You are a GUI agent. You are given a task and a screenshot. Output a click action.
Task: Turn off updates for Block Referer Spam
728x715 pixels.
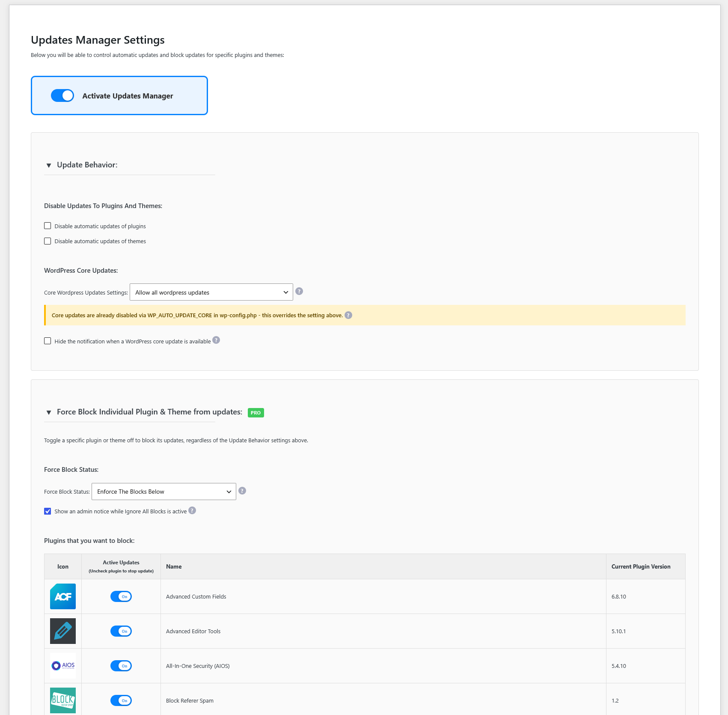tap(121, 700)
